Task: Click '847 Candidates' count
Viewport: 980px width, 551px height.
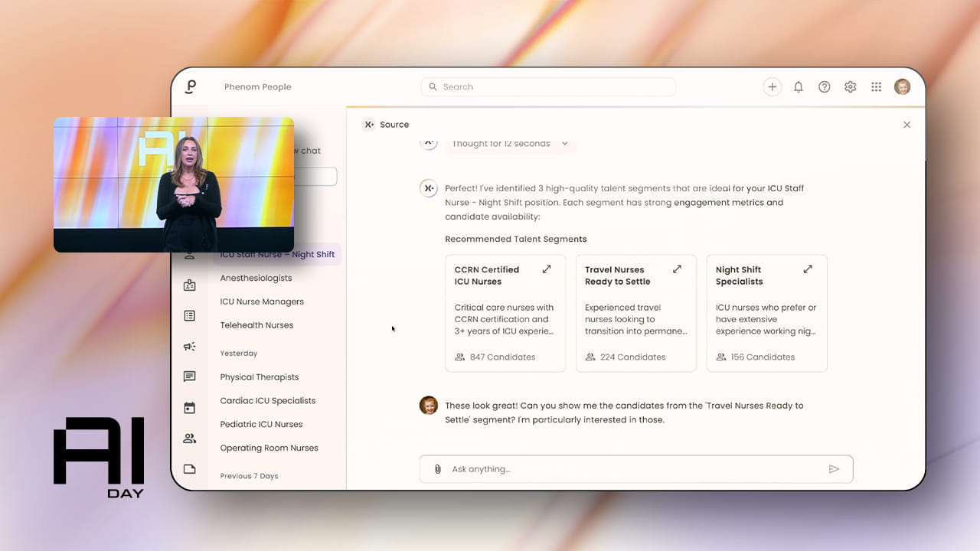Action: click(502, 357)
